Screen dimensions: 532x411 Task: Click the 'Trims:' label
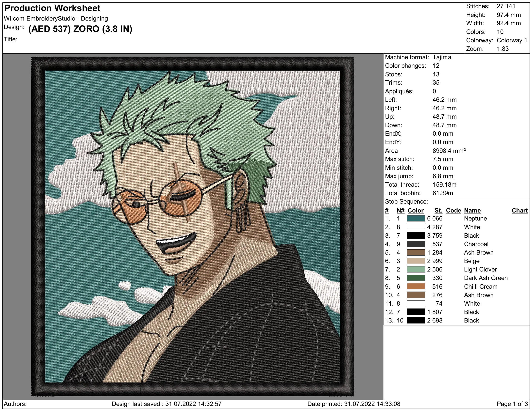click(394, 83)
